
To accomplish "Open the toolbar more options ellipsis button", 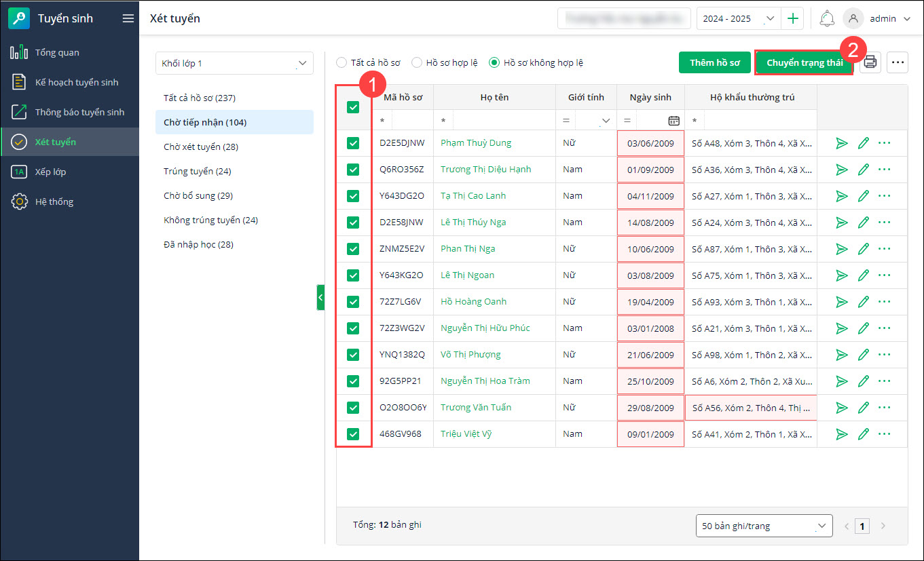I will point(898,62).
